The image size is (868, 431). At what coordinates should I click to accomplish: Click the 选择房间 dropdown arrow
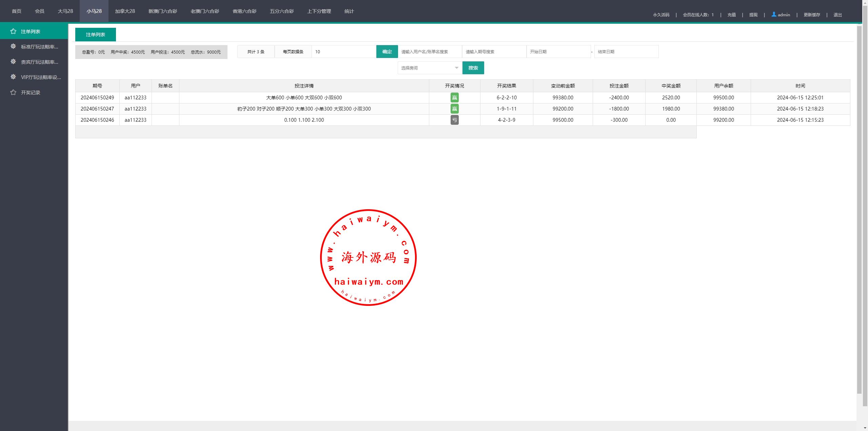coord(456,68)
